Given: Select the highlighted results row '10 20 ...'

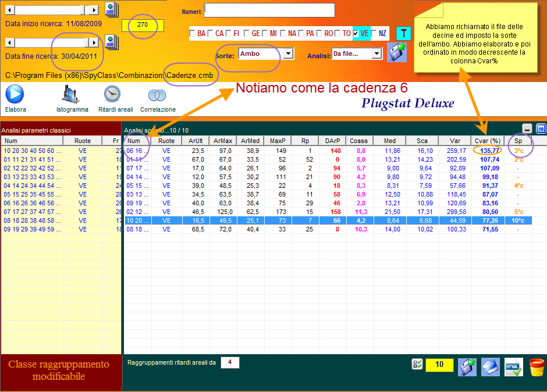Looking at the screenshot, I should click(x=328, y=221).
